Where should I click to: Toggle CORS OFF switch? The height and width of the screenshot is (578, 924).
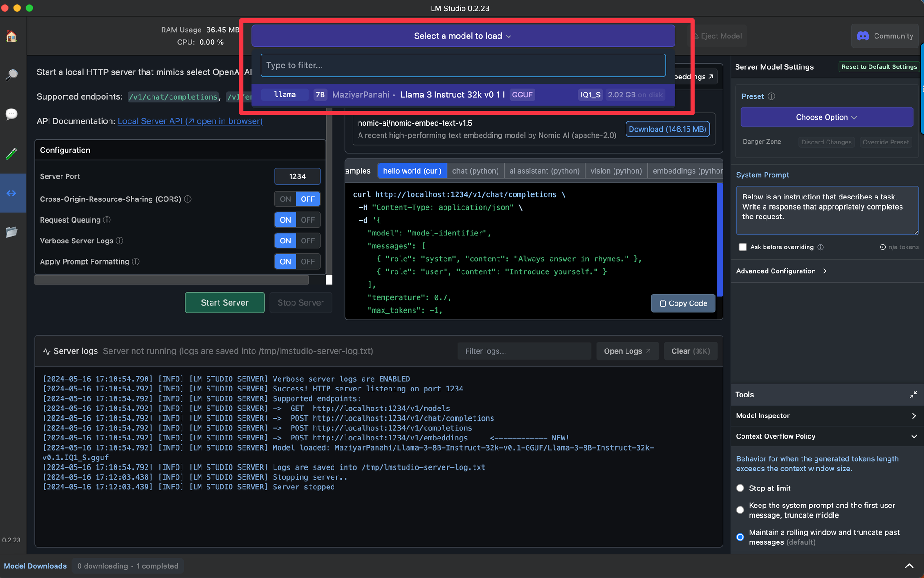coord(307,199)
